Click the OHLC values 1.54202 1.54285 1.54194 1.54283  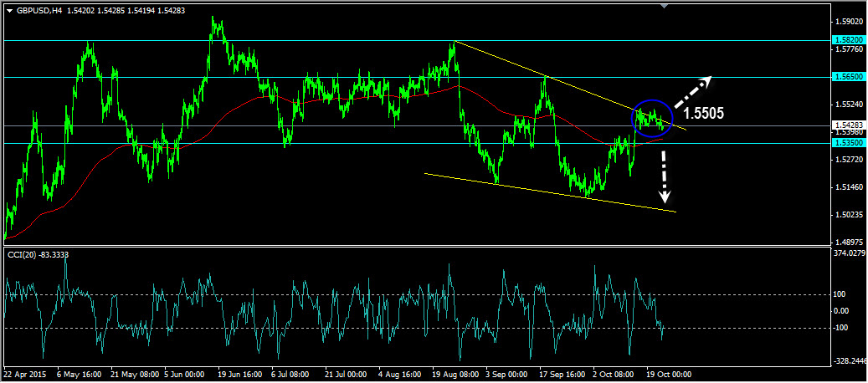(126, 10)
